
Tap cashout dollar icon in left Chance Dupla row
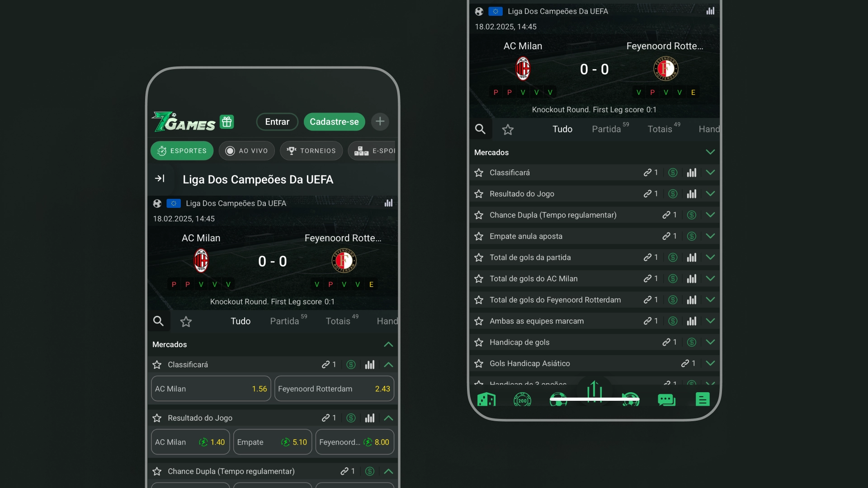[x=370, y=471]
